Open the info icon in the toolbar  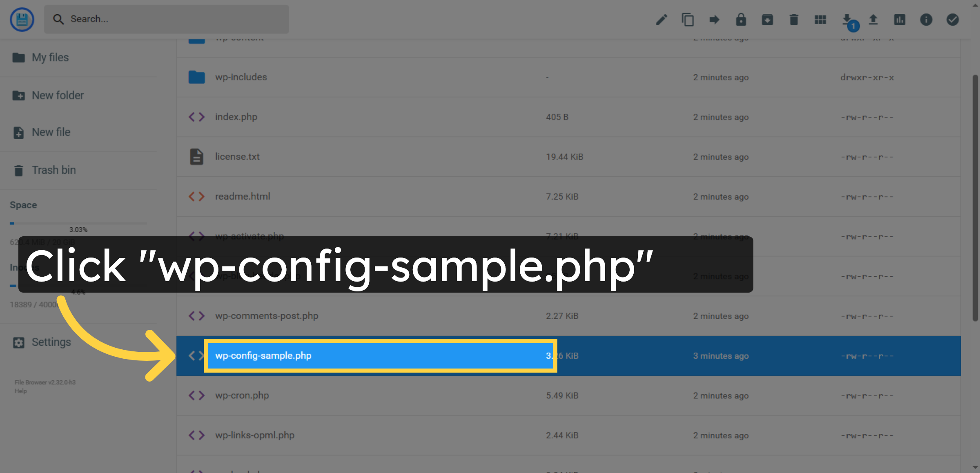click(x=926, y=20)
